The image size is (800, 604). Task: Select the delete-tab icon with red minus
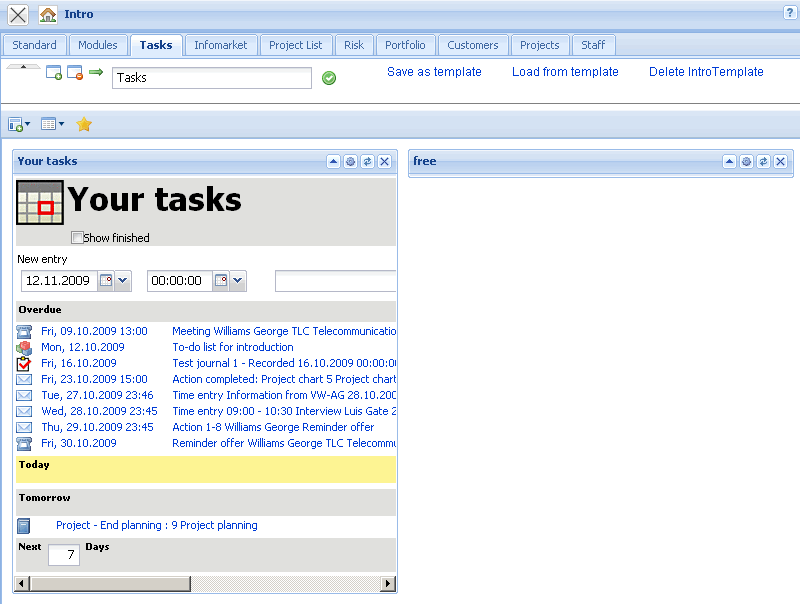[x=74, y=71]
